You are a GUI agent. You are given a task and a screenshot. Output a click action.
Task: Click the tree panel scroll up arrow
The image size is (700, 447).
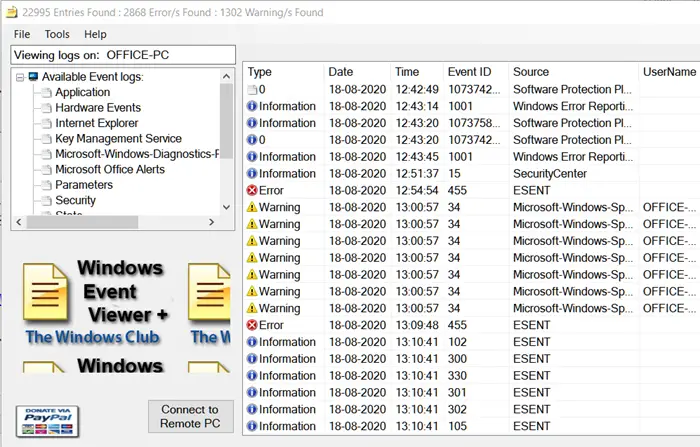coord(226,76)
